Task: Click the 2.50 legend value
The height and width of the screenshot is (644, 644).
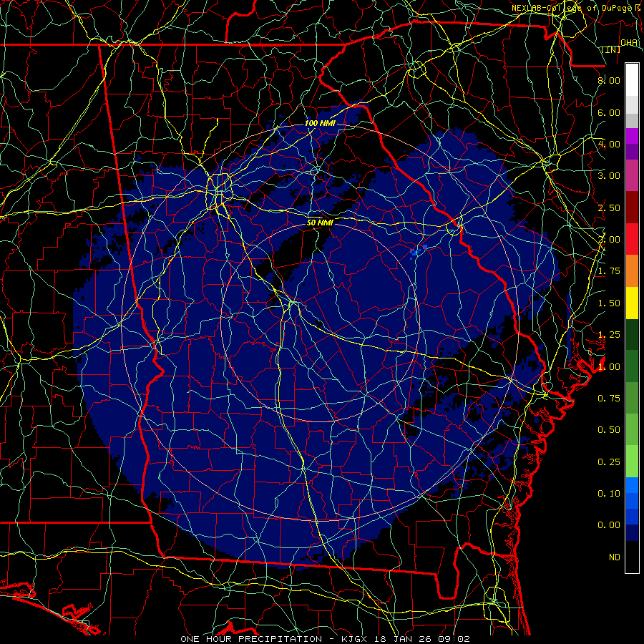Action: click(609, 208)
